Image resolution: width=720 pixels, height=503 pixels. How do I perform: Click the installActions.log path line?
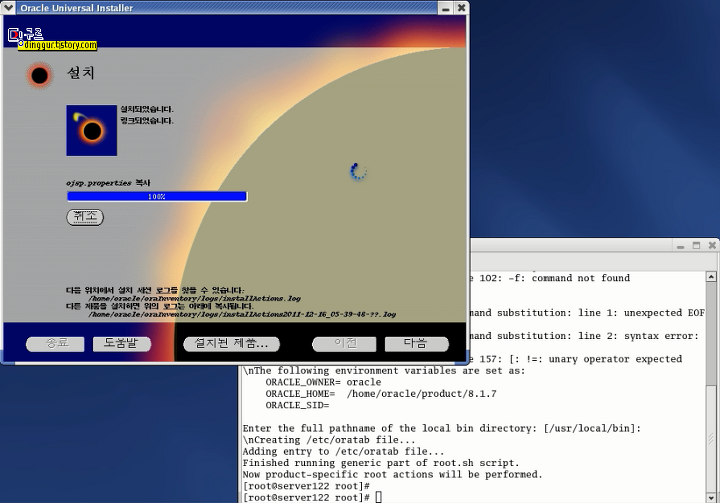point(194,299)
